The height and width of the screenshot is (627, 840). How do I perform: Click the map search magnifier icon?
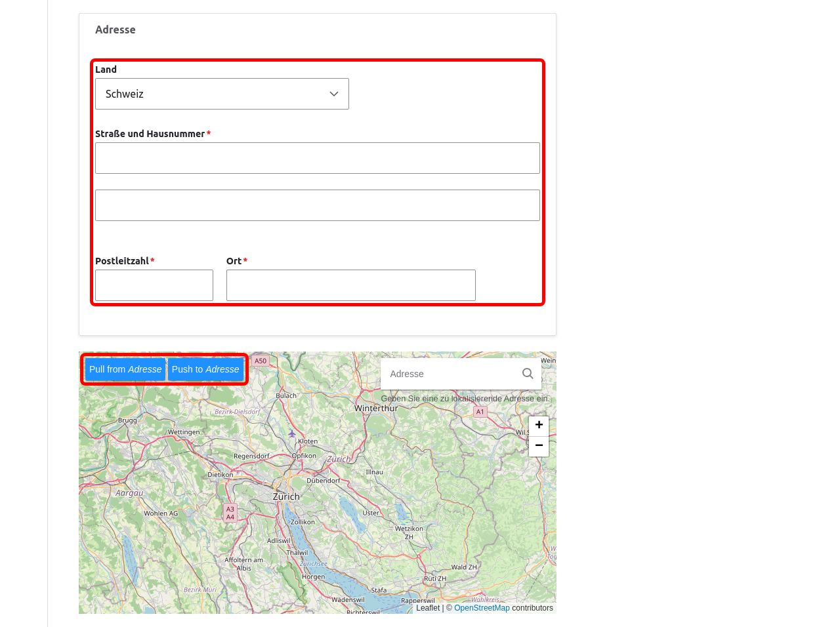click(x=528, y=374)
